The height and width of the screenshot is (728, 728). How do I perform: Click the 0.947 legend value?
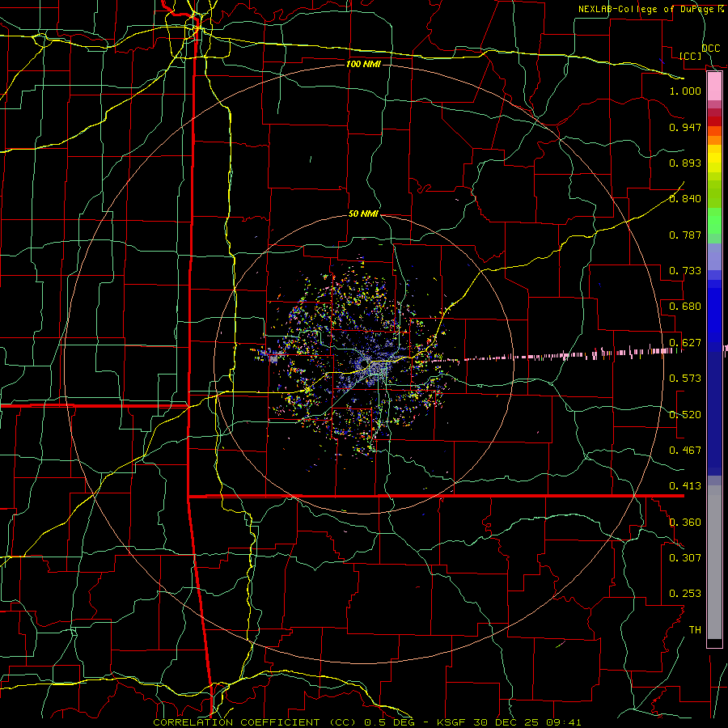pos(685,127)
